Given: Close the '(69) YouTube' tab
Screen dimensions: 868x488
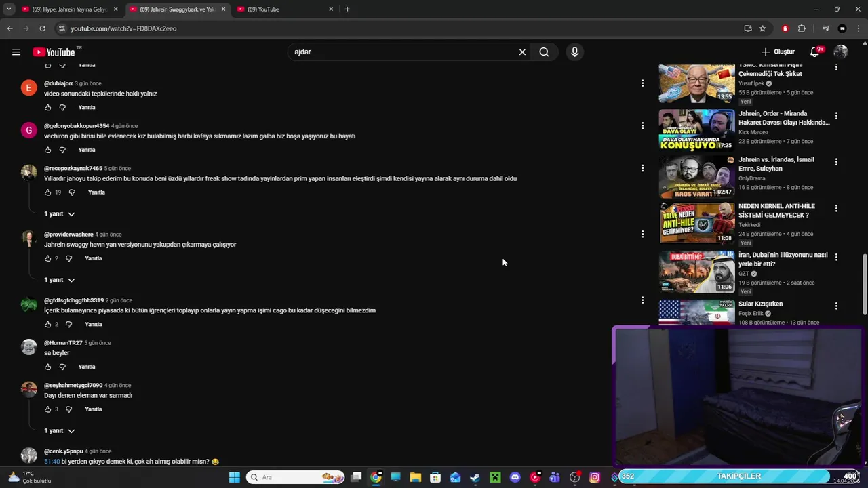Looking at the screenshot, I should coord(331,9).
